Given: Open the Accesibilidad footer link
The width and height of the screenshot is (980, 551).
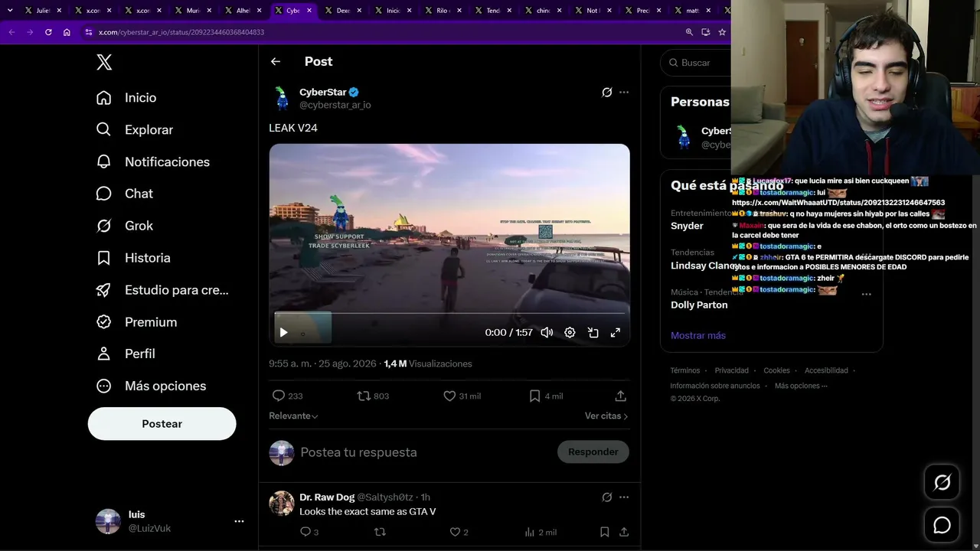Looking at the screenshot, I should pyautogui.click(x=826, y=370).
